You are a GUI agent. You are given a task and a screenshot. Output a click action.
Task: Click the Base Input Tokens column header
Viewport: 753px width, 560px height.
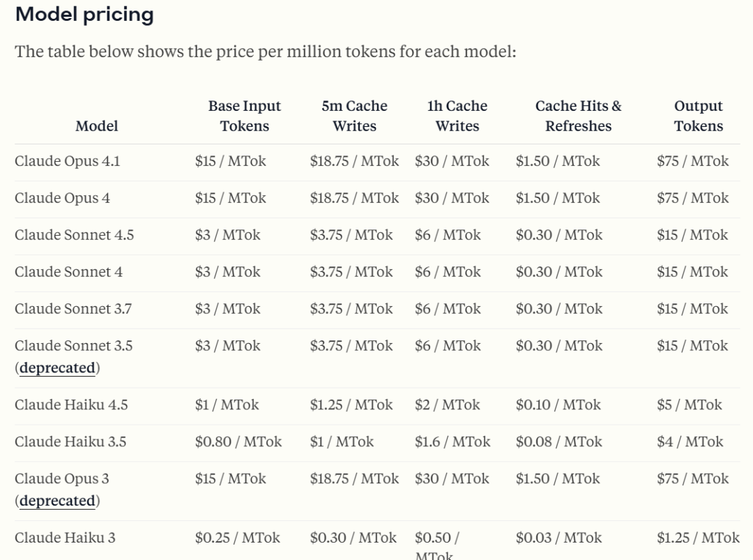tap(244, 116)
